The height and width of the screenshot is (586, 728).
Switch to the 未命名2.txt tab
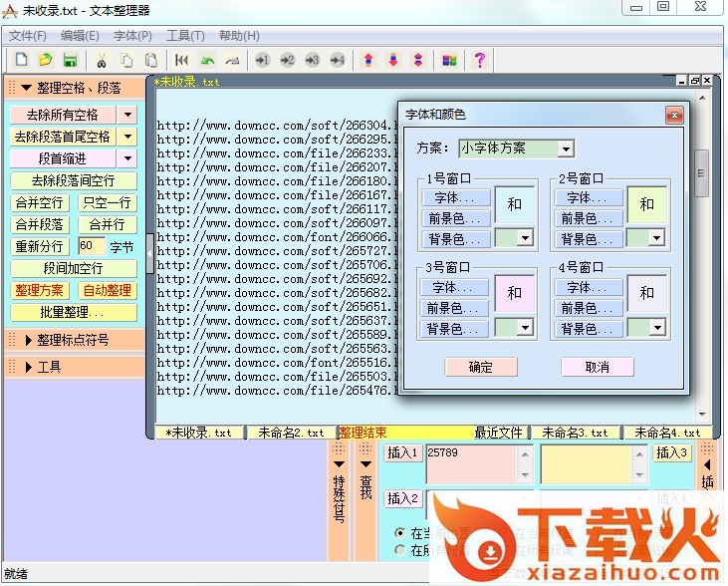(x=291, y=433)
